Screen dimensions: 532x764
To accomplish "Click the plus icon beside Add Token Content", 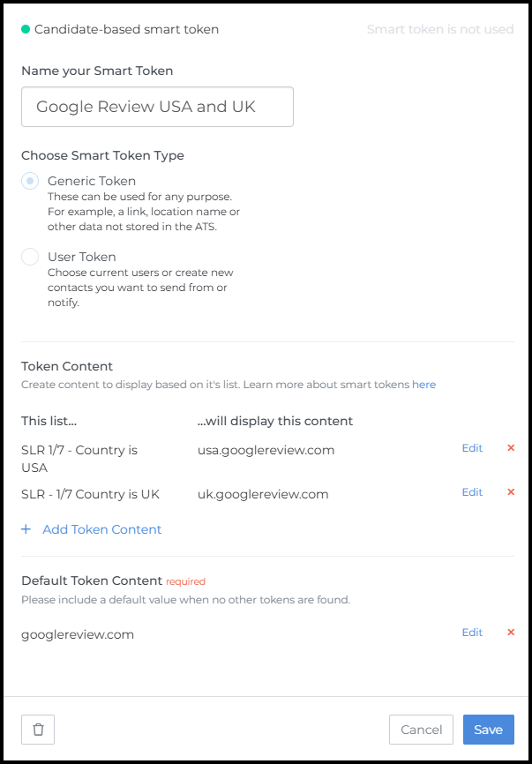I will [x=25, y=529].
